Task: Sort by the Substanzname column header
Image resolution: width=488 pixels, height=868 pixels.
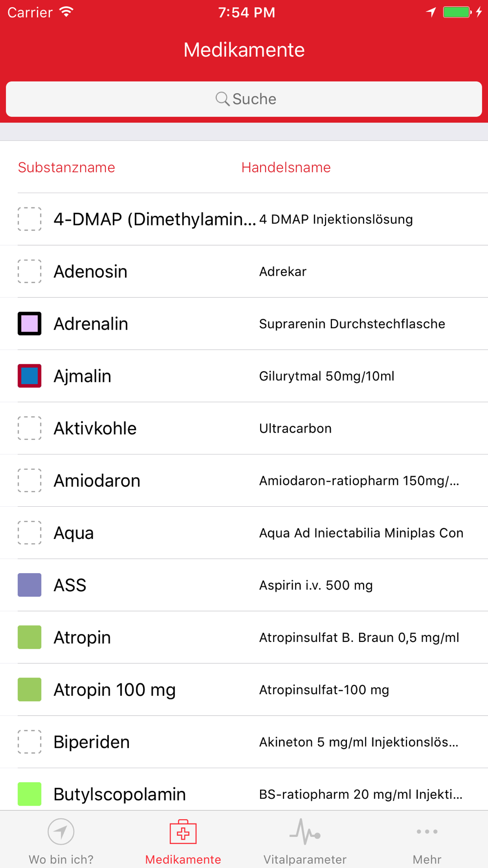Action: click(x=66, y=167)
